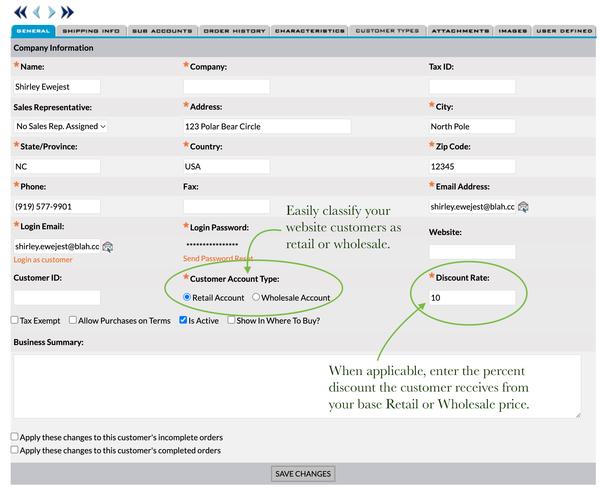The height and width of the screenshot is (490, 600).
Task: Click next record arrow
Action: click(x=53, y=12)
